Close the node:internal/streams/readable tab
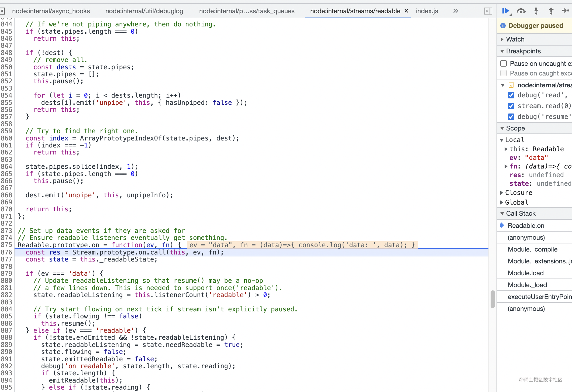This screenshot has width=572, height=392. click(x=406, y=11)
